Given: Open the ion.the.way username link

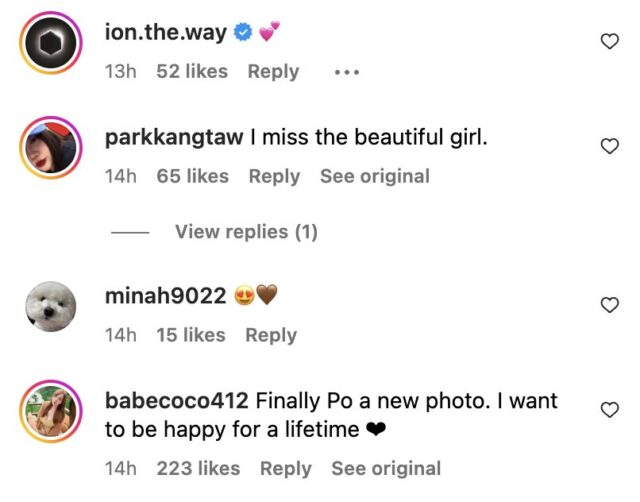Looking at the screenshot, I should 165,32.
